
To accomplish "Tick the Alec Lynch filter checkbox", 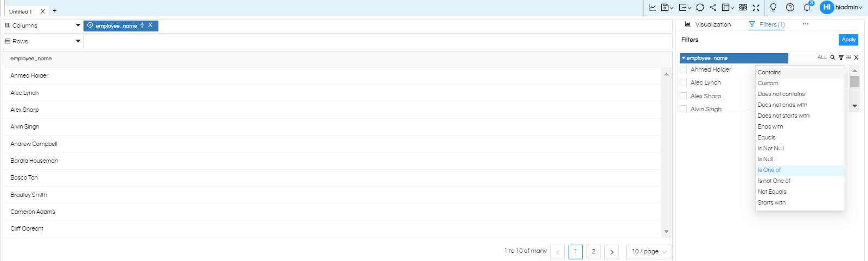I will (684, 82).
